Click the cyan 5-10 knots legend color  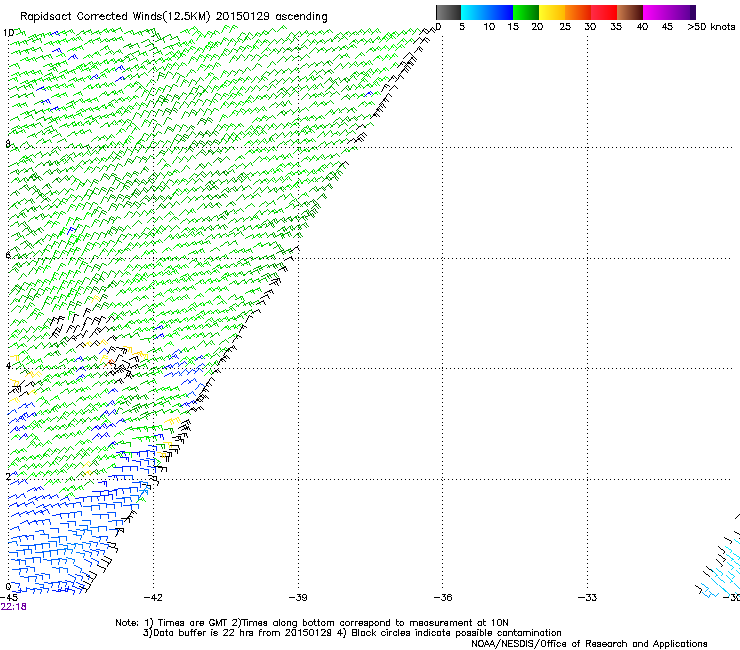tap(474, 12)
